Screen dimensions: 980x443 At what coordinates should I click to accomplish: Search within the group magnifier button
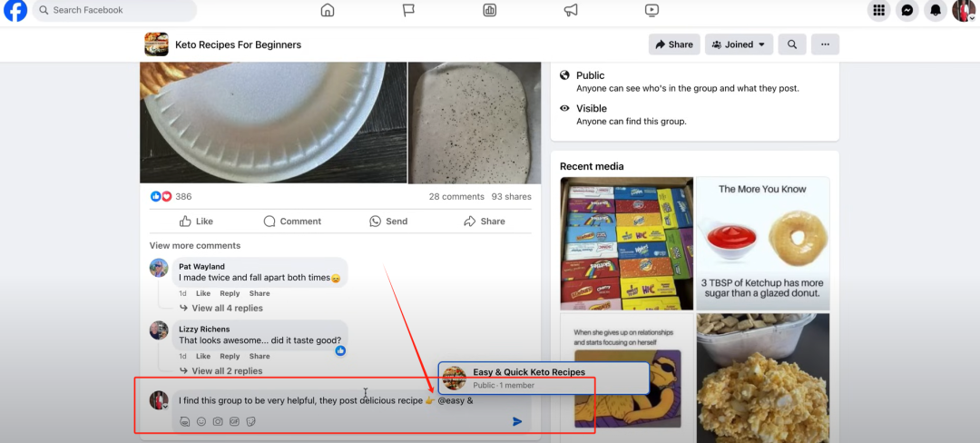coord(792,44)
